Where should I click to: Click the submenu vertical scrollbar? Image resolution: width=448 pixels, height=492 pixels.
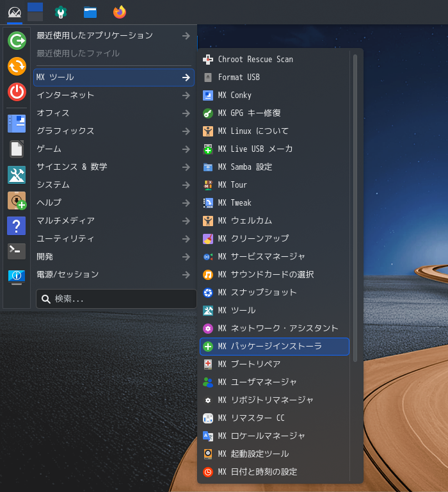[x=355, y=208]
